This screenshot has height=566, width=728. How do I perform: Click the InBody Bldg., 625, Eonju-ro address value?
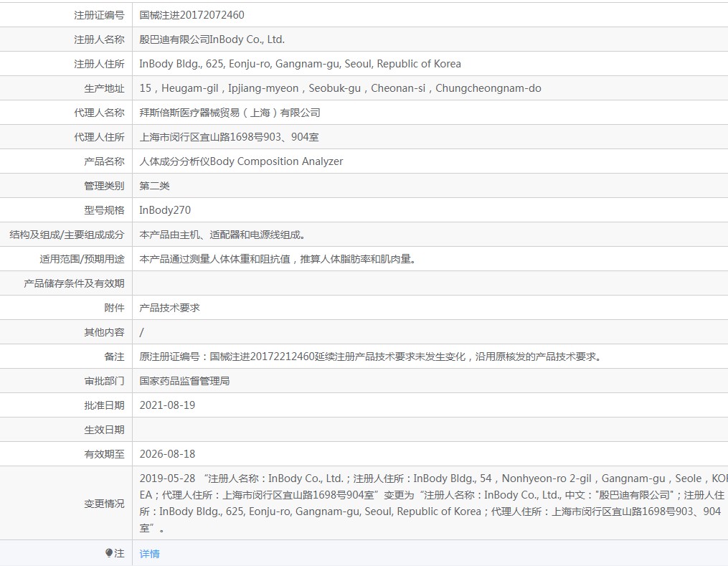(x=300, y=64)
